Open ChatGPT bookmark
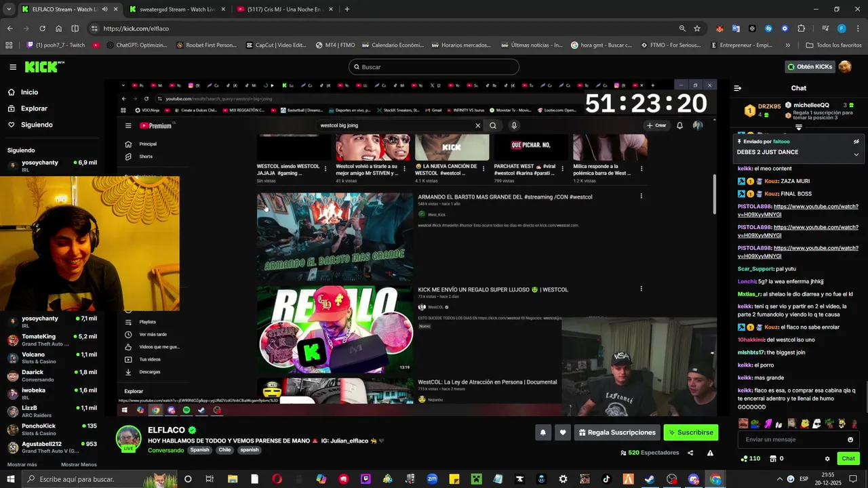The image size is (868, 488). 136,45
